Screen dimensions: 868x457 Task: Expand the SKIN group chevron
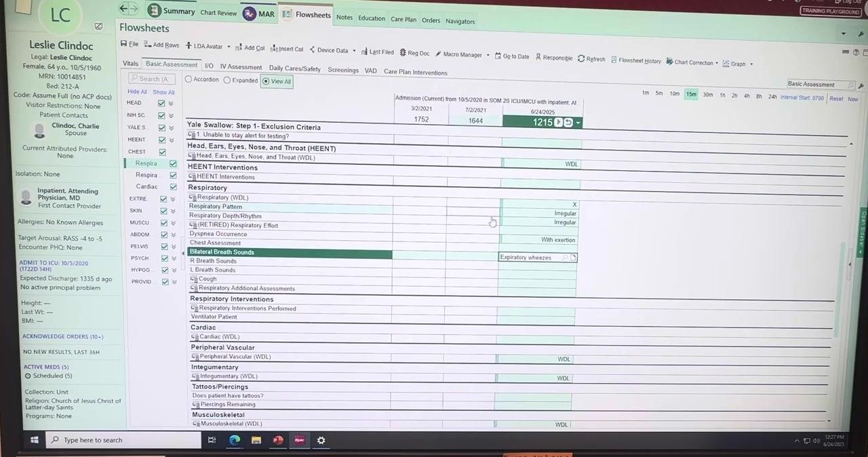173,211
